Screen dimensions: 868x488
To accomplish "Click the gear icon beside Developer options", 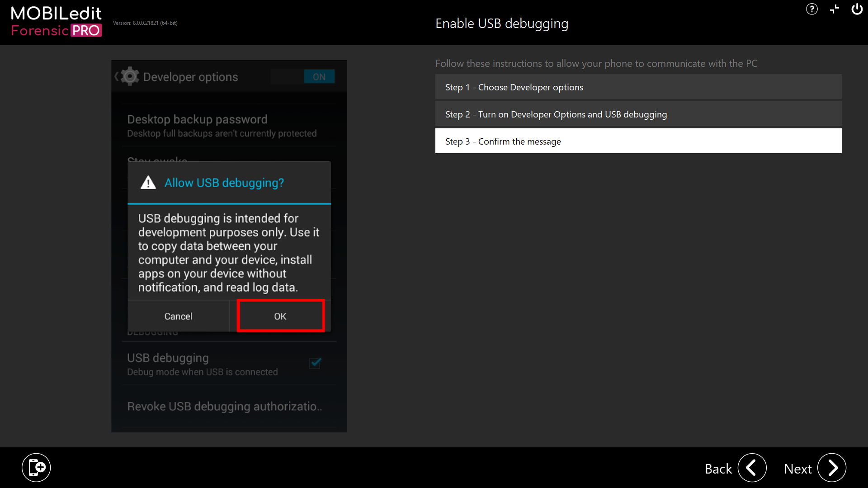I will (130, 76).
